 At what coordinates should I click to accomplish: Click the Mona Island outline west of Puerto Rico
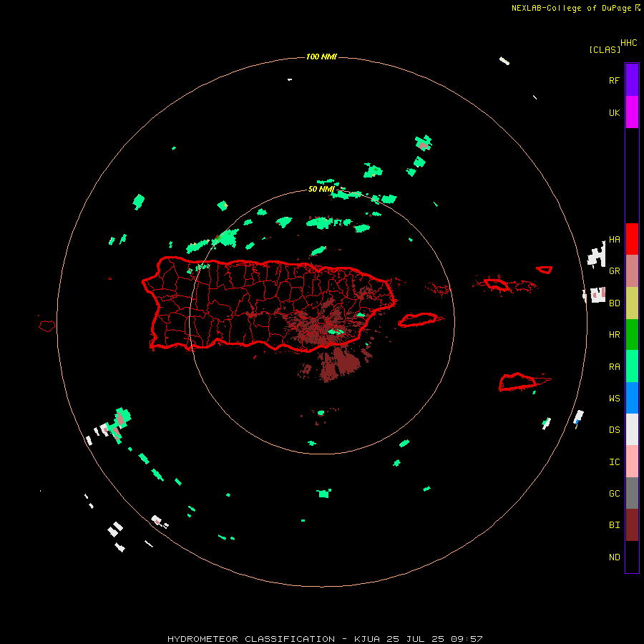click(47, 326)
